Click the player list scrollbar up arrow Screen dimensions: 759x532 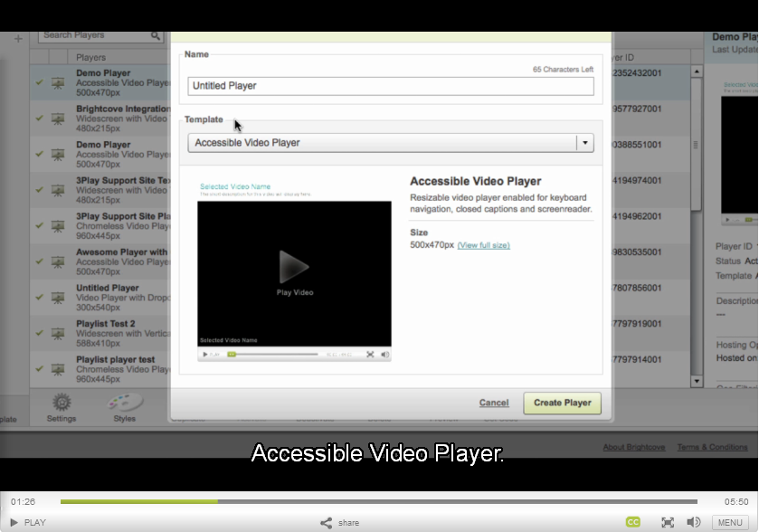click(x=697, y=71)
